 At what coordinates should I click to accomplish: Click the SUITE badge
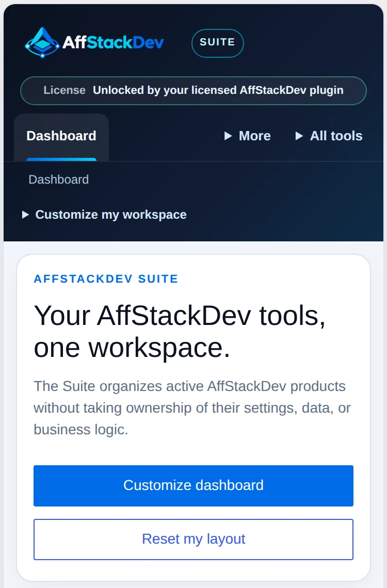coord(218,43)
